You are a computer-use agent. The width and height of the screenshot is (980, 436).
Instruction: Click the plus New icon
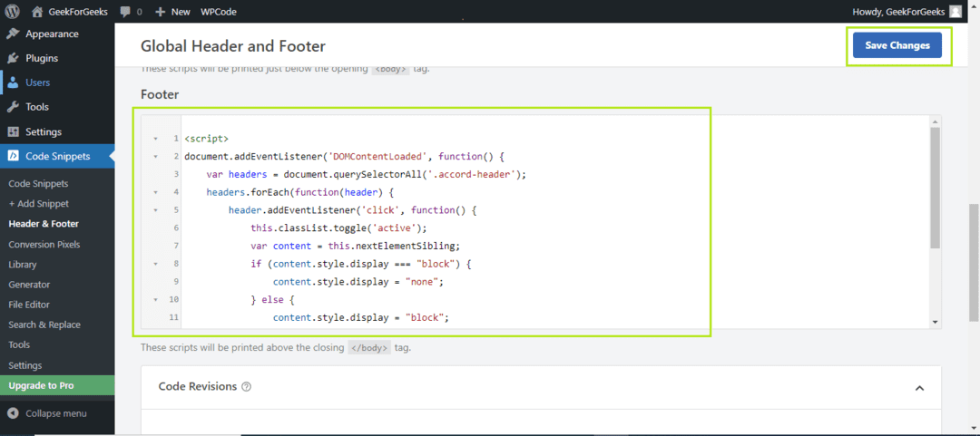(x=160, y=12)
